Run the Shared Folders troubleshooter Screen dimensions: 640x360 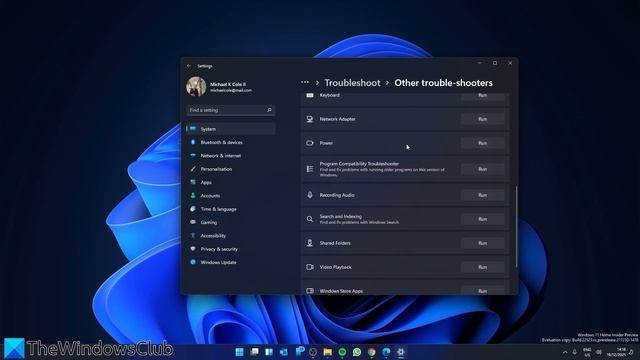[x=482, y=243]
